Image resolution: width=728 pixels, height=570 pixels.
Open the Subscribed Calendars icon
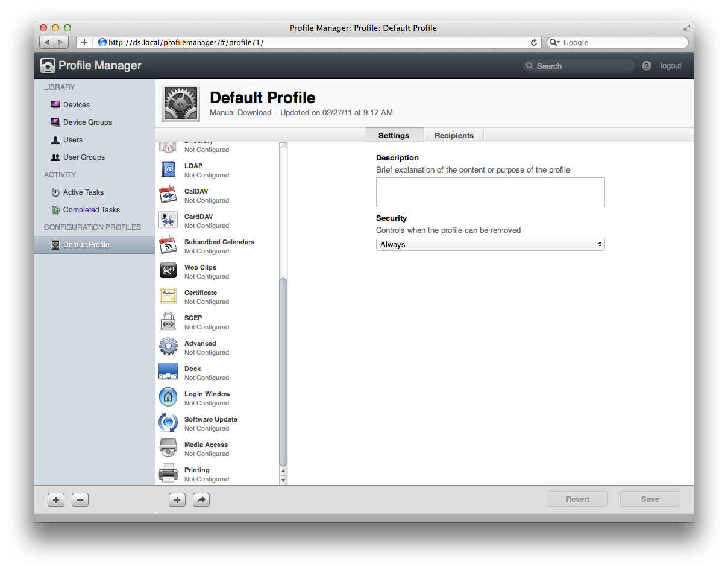168,245
